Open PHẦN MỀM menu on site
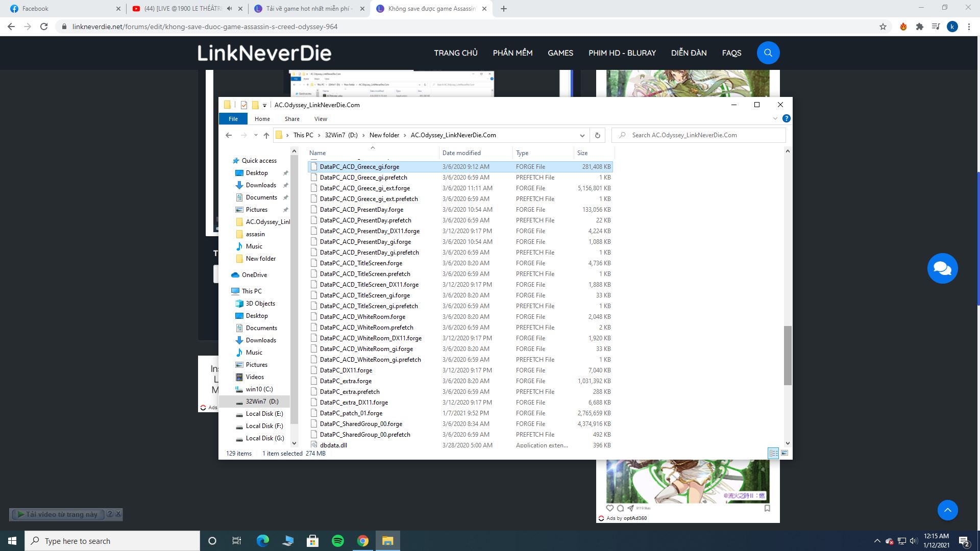 (513, 53)
